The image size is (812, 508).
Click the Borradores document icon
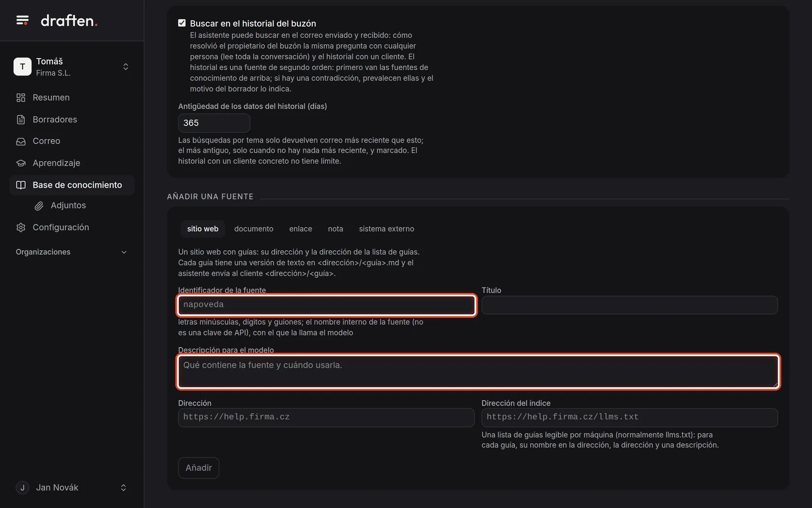(x=21, y=120)
